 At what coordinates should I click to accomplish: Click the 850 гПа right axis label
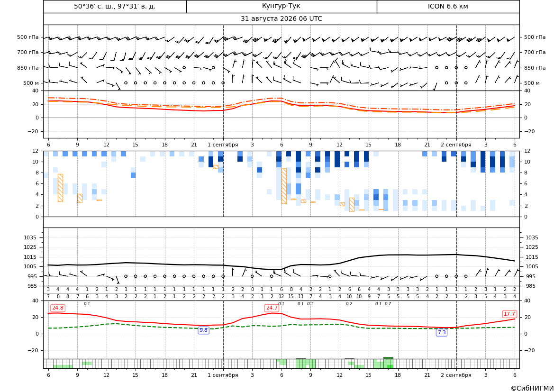[535, 68]
